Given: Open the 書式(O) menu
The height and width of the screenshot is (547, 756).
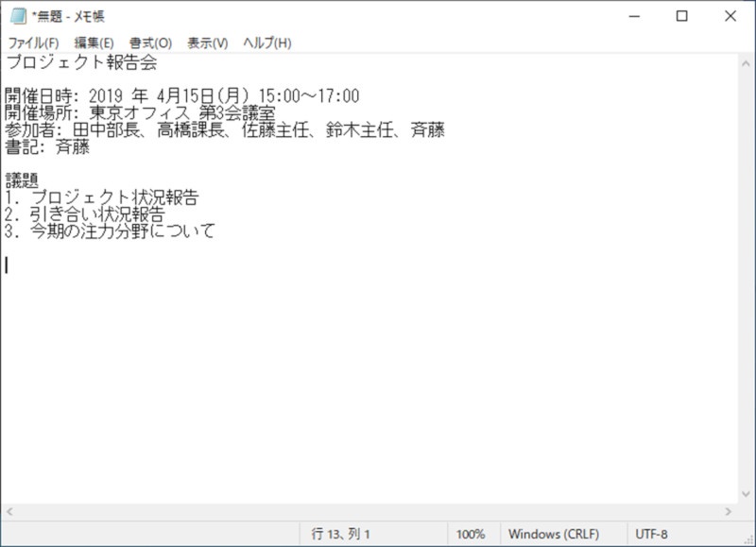Looking at the screenshot, I should tap(150, 43).
